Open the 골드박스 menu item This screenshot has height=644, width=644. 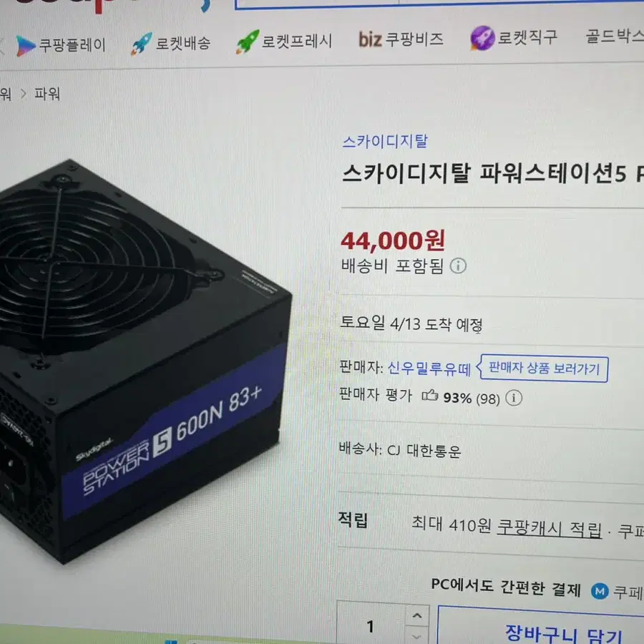(615, 36)
